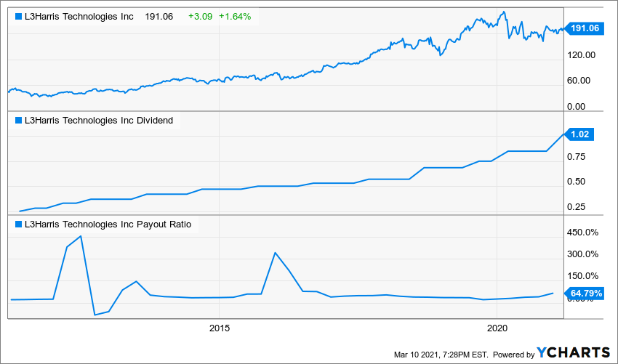The height and width of the screenshot is (364, 618).
Task: Click the 191.06 price value in legend
Action: coord(158,17)
